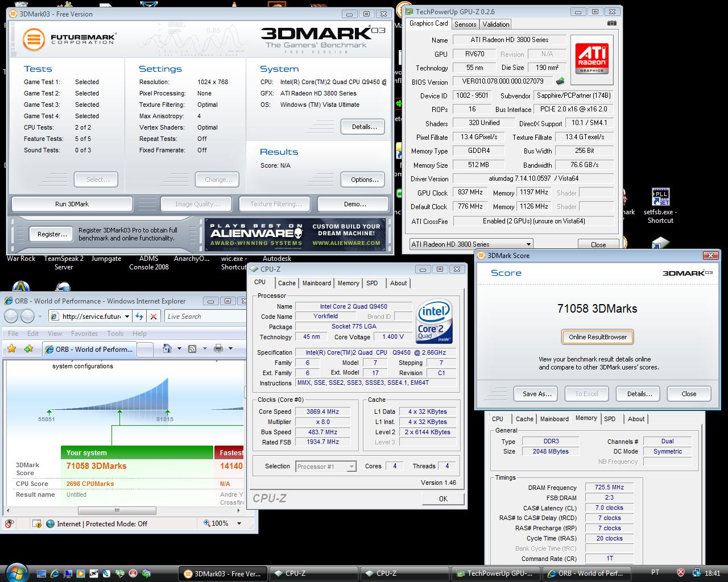Go back in Internet Explorer
Viewport: 728px width, 582px height.
(x=11, y=317)
